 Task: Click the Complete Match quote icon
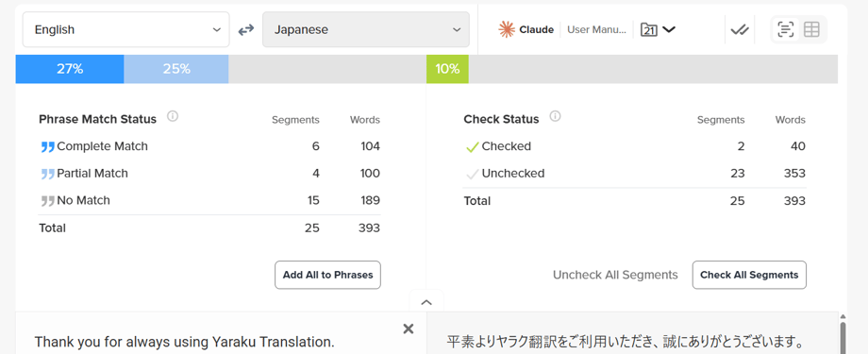pos(47,147)
